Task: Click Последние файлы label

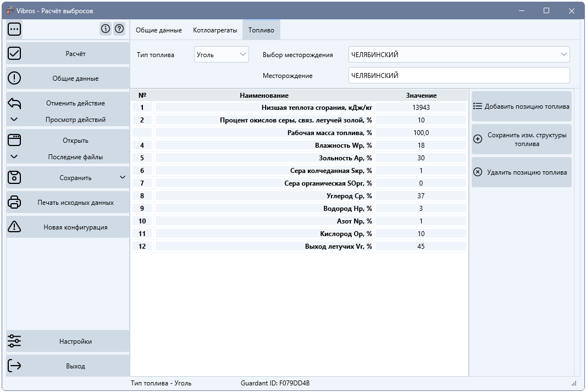Action: point(75,157)
